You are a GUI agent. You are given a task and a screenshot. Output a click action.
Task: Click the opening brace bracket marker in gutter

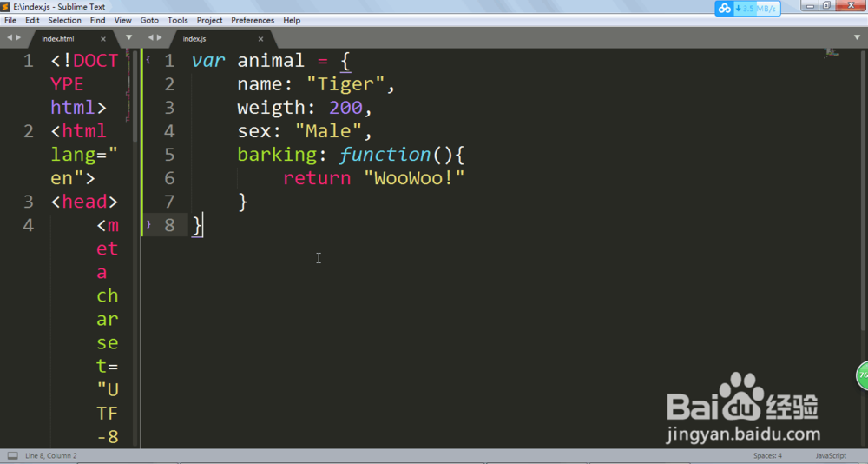coord(148,59)
